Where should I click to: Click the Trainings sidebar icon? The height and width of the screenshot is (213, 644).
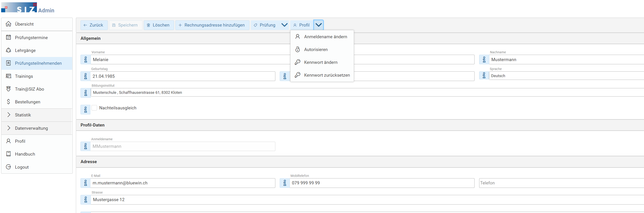(x=8, y=76)
